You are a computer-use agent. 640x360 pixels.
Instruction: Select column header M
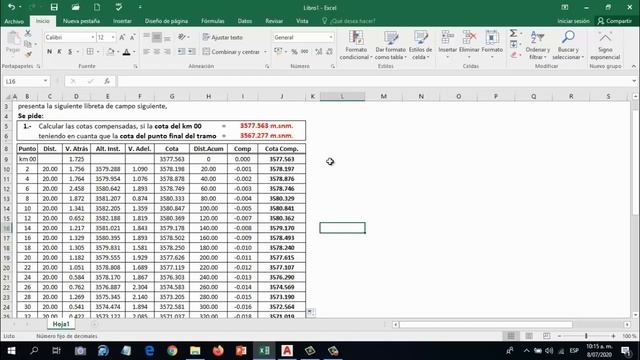point(383,96)
